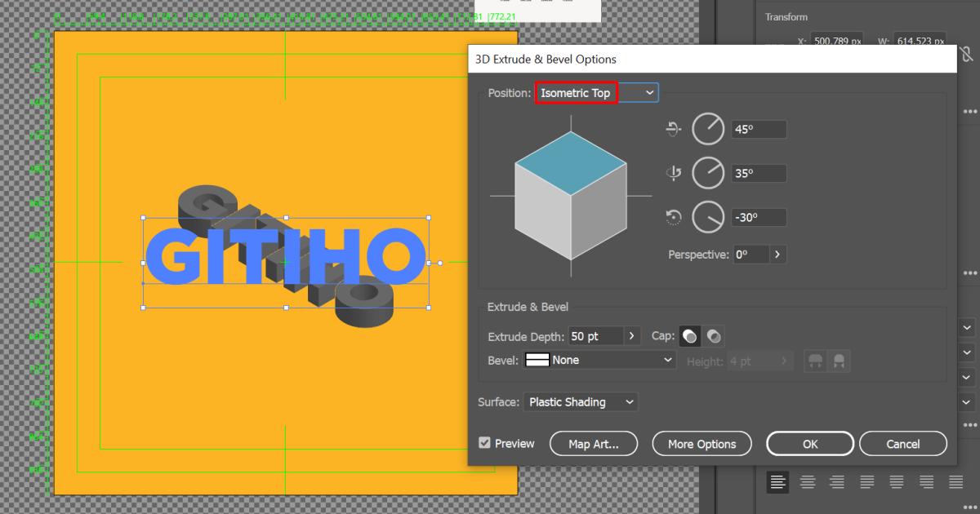Open the paragraph panel options via three dots
The height and width of the screenshot is (514, 980).
click(972, 507)
